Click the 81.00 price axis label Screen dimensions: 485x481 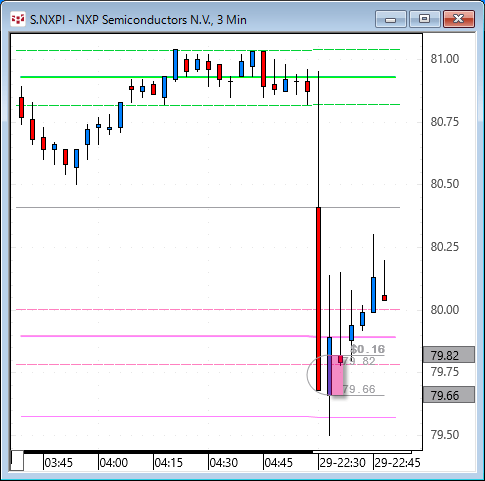click(445, 59)
